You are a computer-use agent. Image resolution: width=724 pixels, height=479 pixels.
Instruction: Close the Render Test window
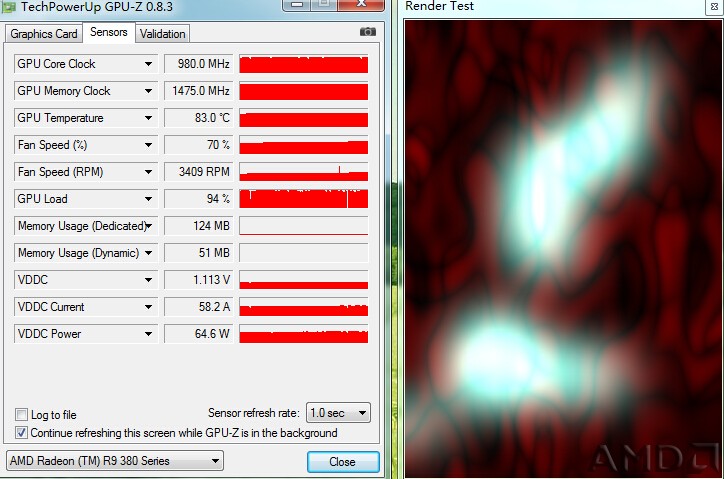coord(714,6)
